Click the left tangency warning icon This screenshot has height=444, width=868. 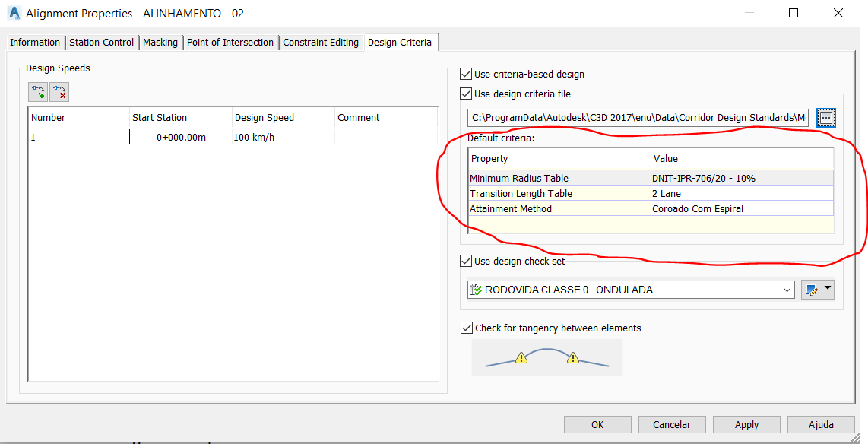pyautogui.click(x=521, y=357)
